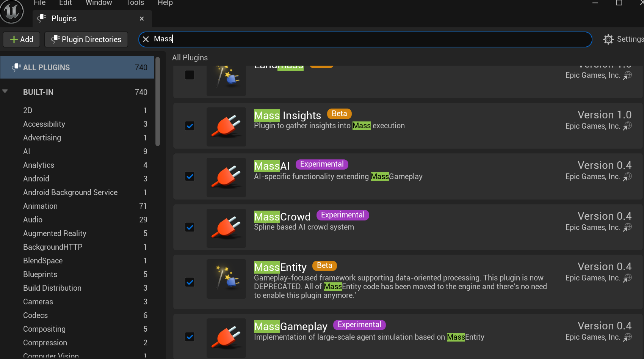This screenshot has width=644, height=359.
Task: Click the Add button
Action: click(22, 39)
